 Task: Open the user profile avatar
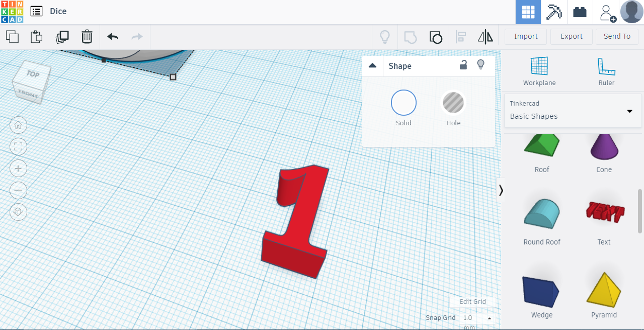pos(632,12)
